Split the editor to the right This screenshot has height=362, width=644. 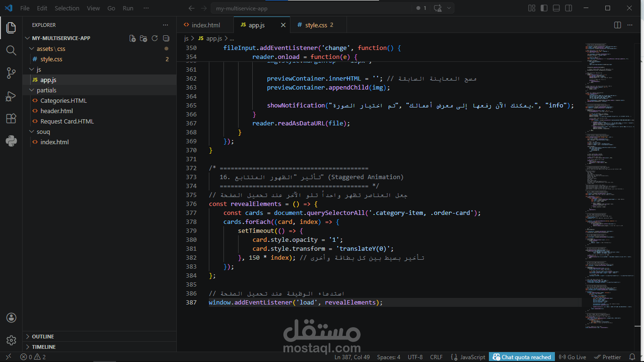(618, 25)
